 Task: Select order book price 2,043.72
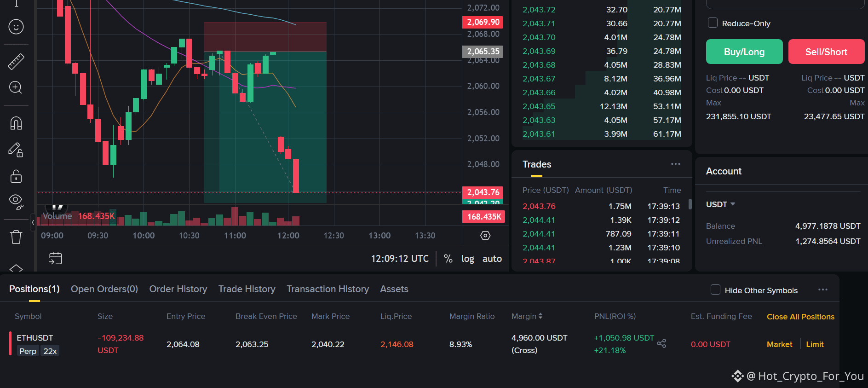click(x=539, y=10)
